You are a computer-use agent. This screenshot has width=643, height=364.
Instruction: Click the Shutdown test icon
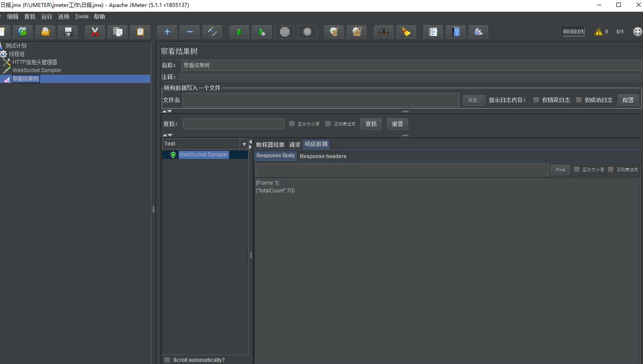click(307, 32)
